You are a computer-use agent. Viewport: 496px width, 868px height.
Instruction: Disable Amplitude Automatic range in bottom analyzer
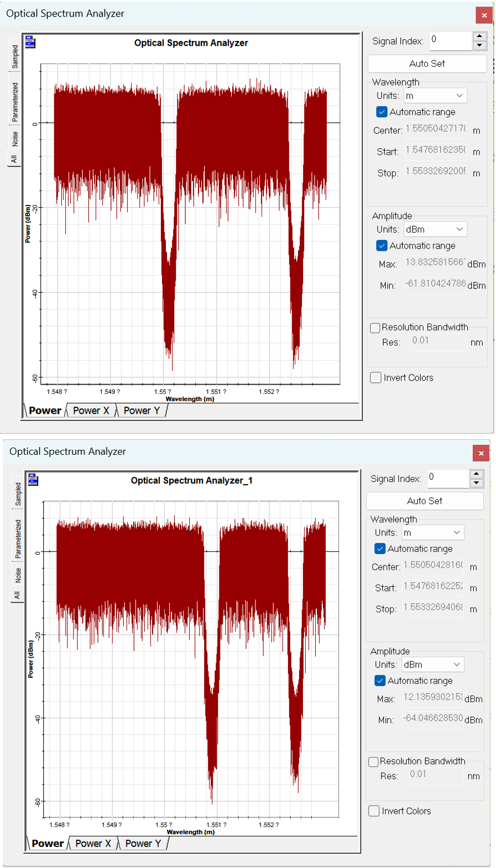pyautogui.click(x=380, y=680)
